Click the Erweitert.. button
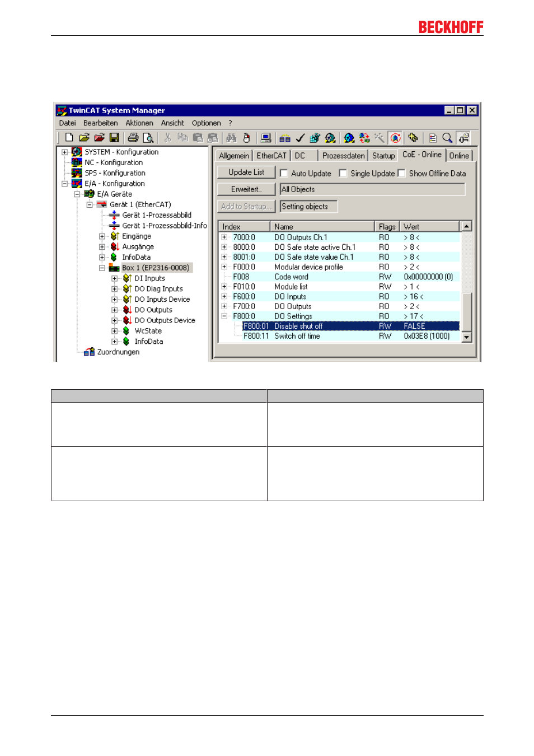This screenshot has height=756, width=534. tap(246, 189)
